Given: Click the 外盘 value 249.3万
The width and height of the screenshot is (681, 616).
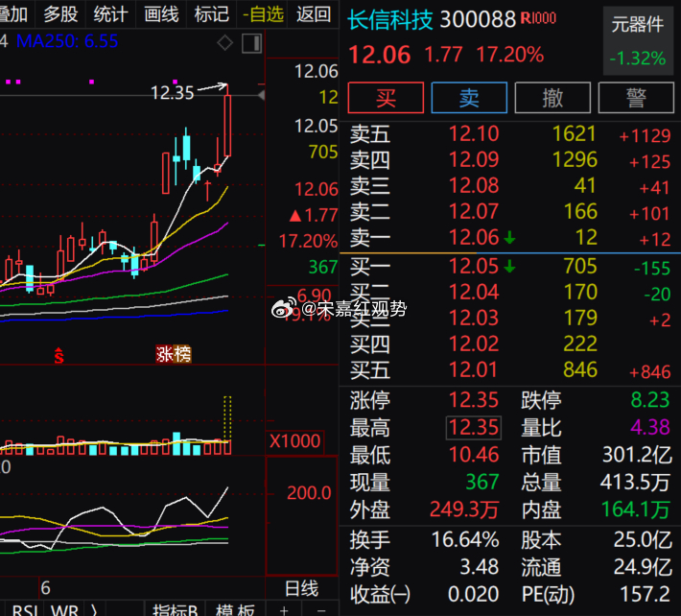Looking at the screenshot, I should [464, 509].
